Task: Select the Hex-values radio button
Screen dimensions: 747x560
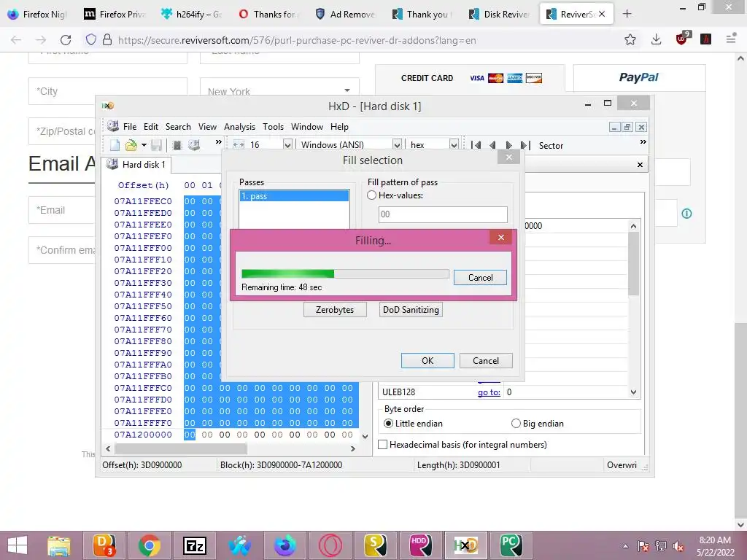Action: coord(371,195)
